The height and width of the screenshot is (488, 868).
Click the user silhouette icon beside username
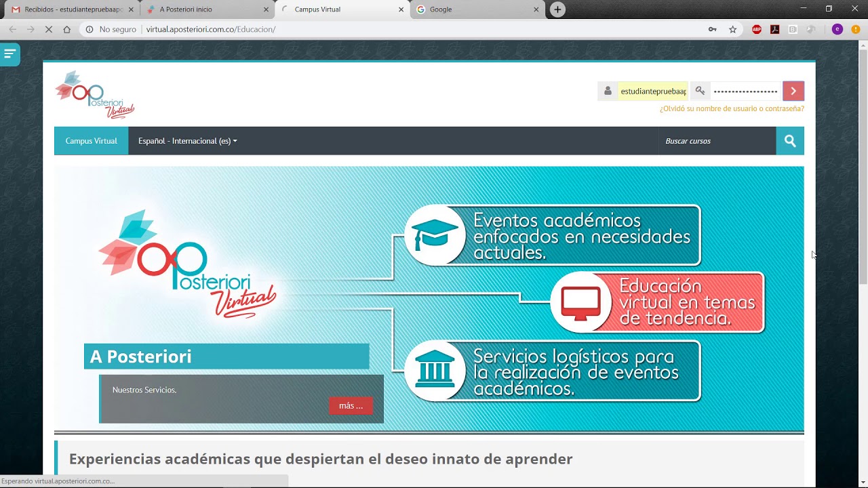pyautogui.click(x=608, y=91)
